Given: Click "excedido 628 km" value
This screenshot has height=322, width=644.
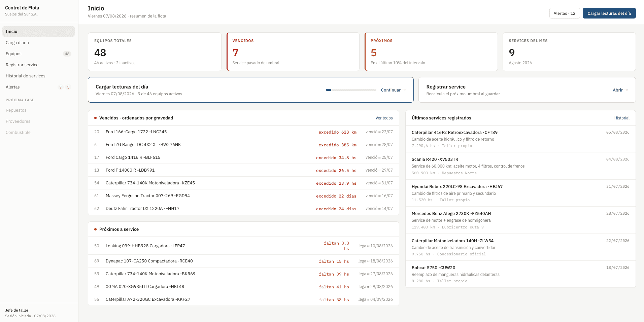Looking at the screenshot, I should 337,132.
